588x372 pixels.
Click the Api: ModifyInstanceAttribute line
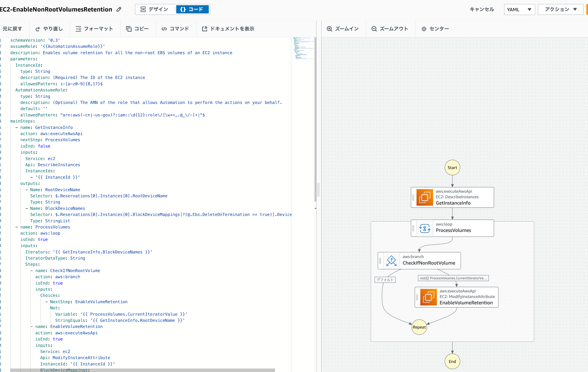tap(75, 358)
